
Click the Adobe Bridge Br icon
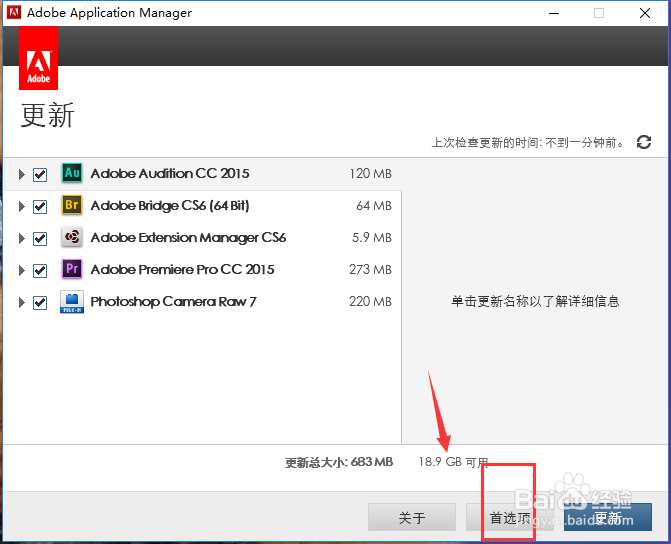tap(72, 205)
